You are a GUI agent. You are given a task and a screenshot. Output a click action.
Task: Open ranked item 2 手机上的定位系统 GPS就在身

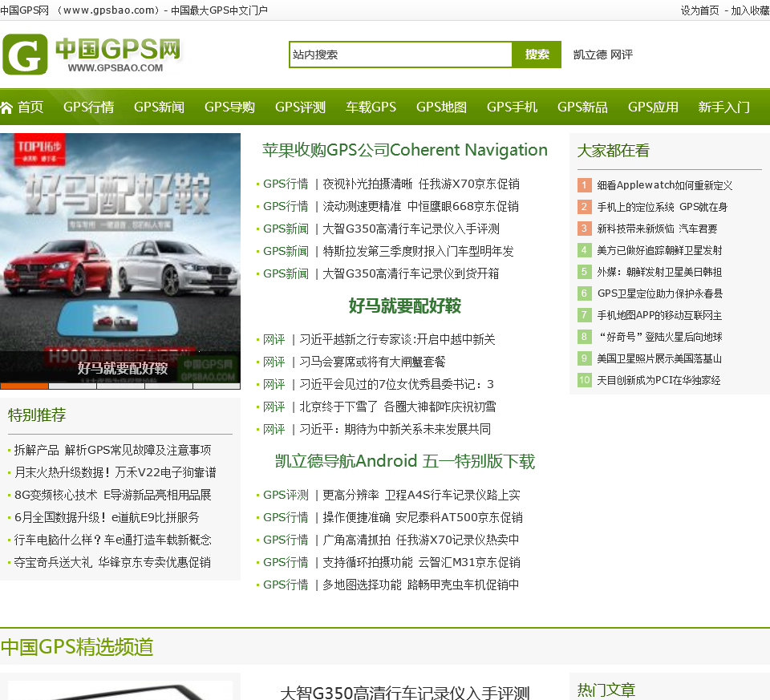pos(663,207)
